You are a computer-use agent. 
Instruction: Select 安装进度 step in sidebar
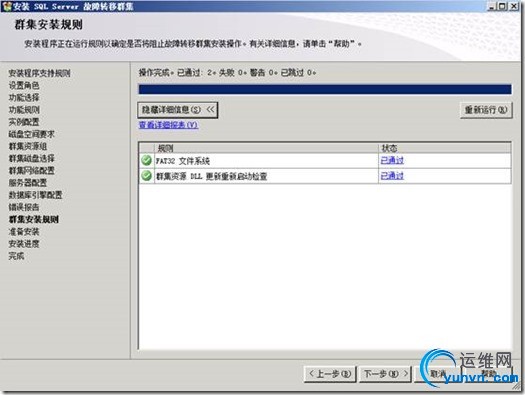pos(24,244)
